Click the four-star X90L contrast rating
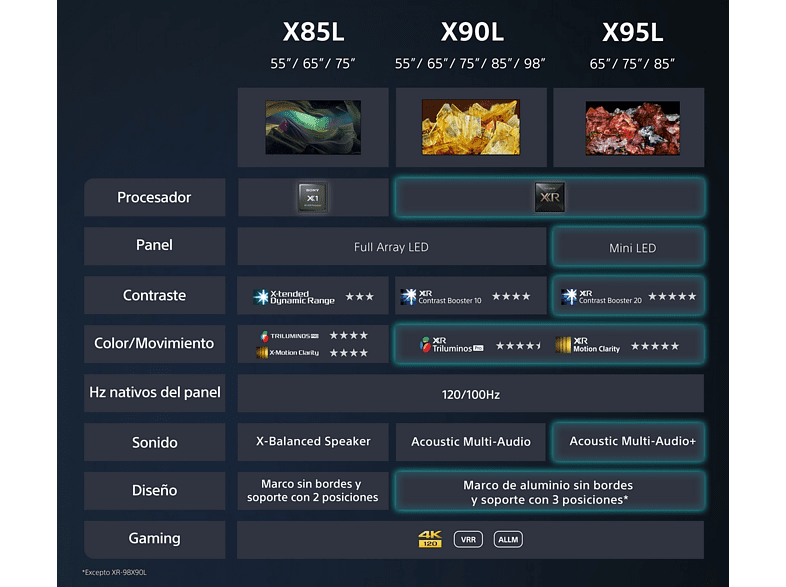786x587 pixels. tap(511, 296)
